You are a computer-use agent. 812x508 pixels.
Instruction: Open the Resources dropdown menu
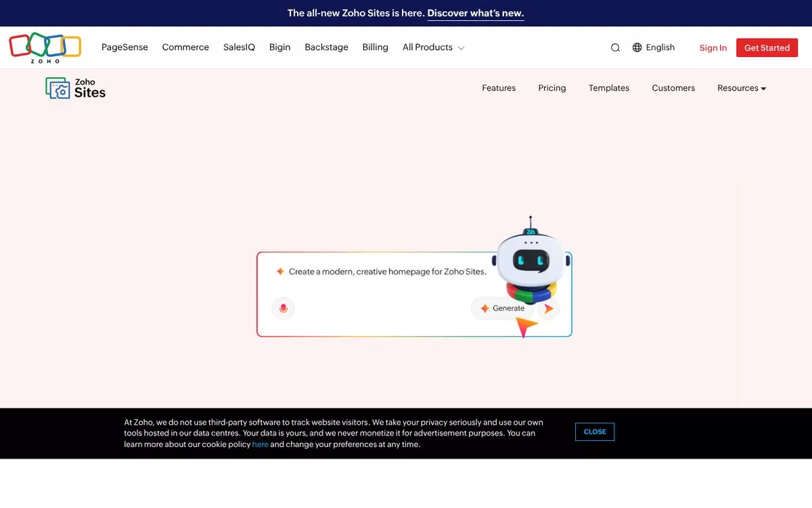click(742, 88)
